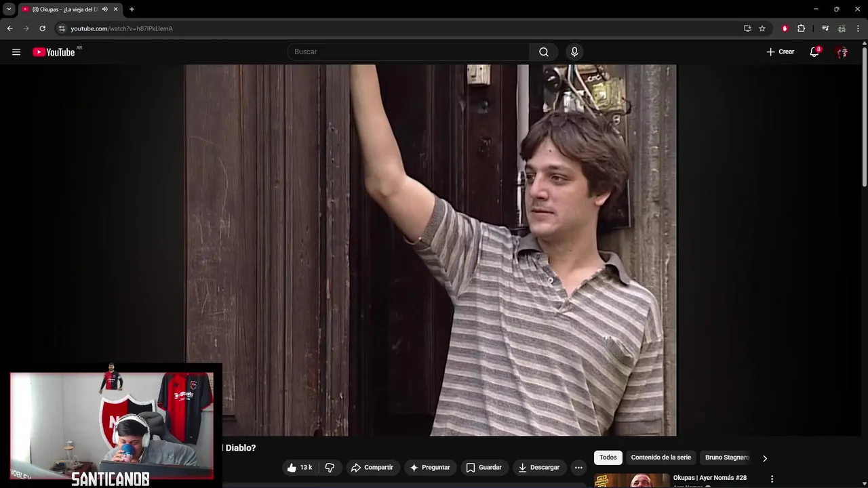
Task: Show more filter chips with right chevron
Action: coord(765,458)
